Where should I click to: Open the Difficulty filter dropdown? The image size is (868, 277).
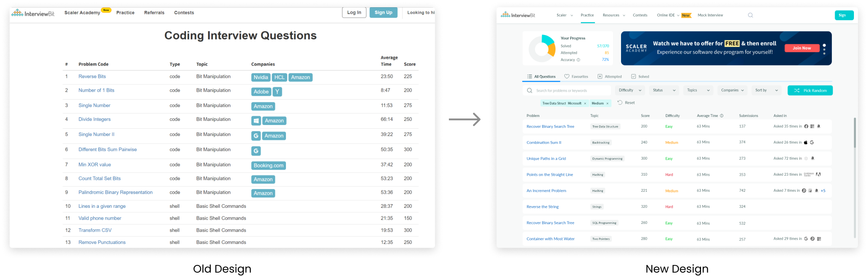tap(629, 90)
